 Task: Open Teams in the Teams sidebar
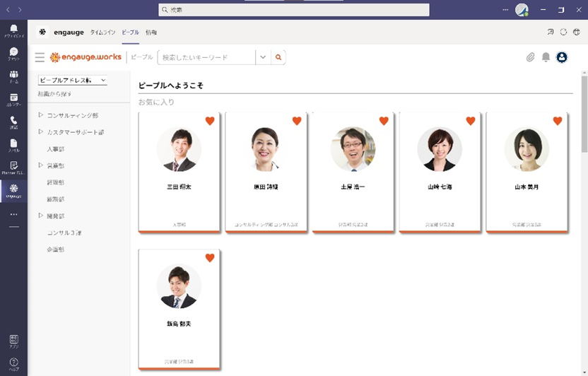click(x=13, y=76)
